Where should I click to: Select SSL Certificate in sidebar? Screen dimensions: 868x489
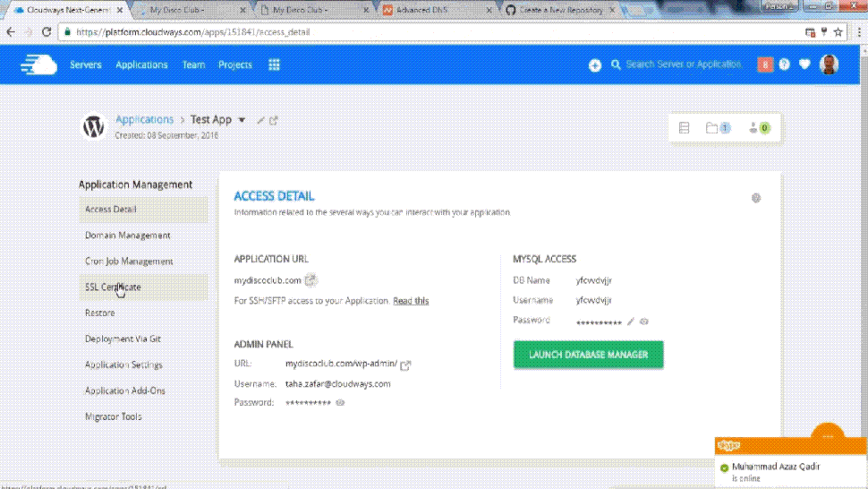point(143,287)
